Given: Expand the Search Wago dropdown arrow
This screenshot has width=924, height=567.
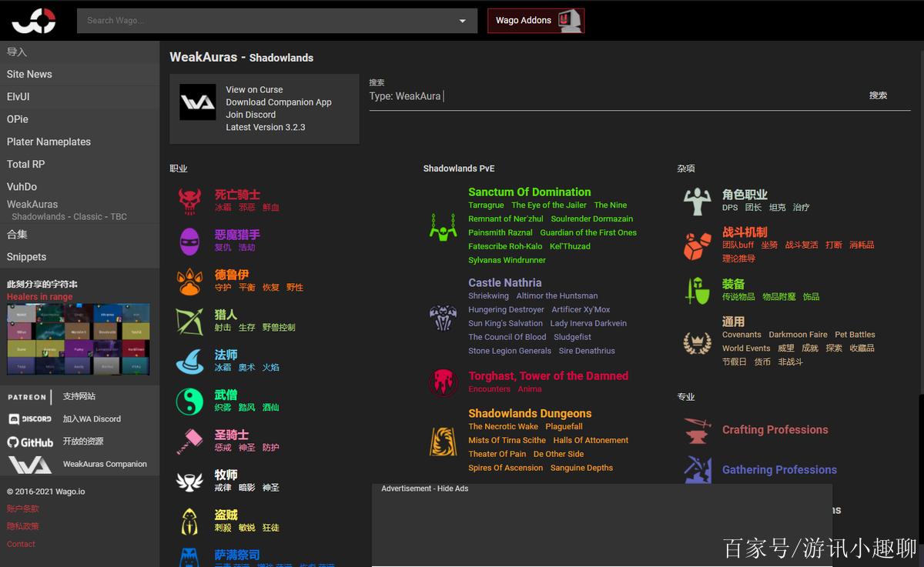Looking at the screenshot, I should pyautogui.click(x=462, y=21).
